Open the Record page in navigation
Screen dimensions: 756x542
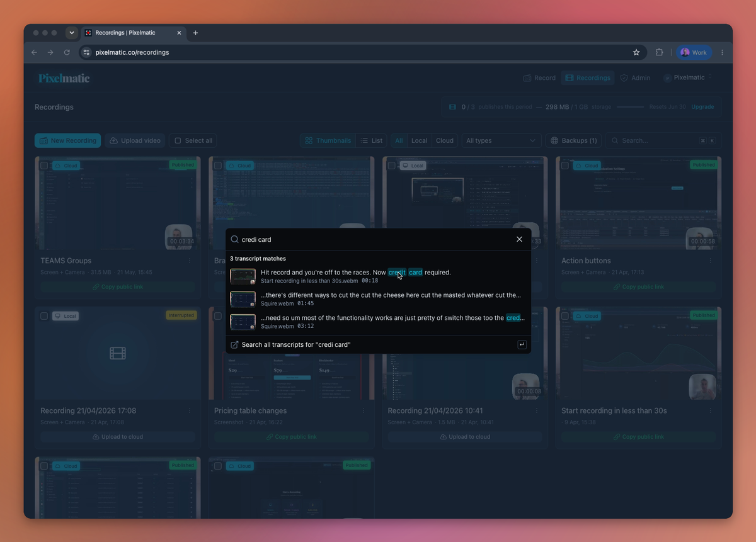point(539,78)
